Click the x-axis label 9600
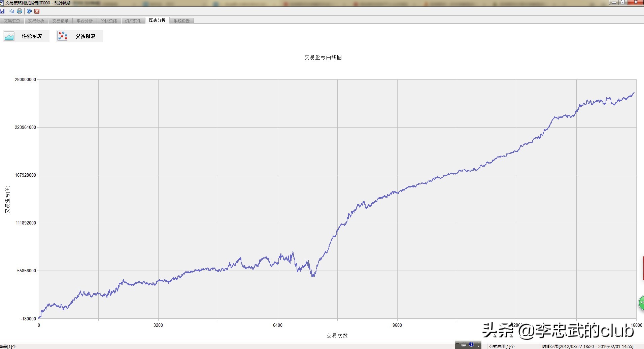The width and height of the screenshot is (644, 349). click(397, 325)
